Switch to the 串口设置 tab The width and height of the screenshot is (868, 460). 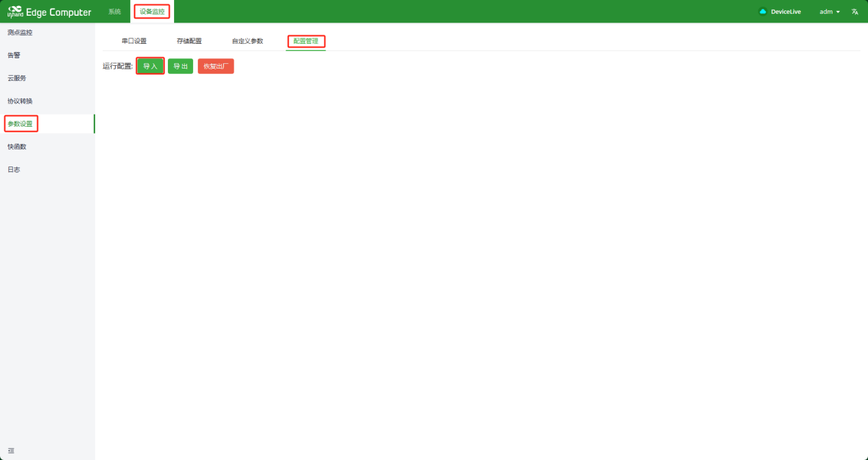pyautogui.click(x=134, y=41)
